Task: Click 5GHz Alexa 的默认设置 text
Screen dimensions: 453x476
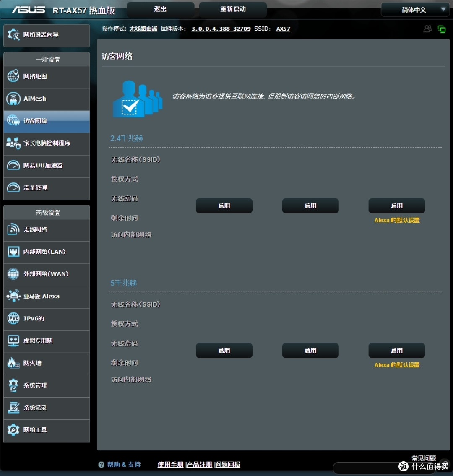Action: (397, 365)
